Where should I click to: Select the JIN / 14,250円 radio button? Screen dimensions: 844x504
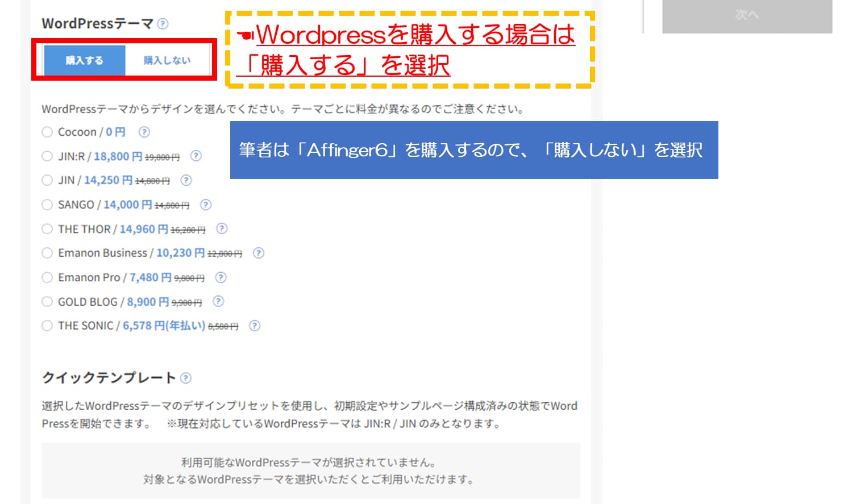pos(47,180)
